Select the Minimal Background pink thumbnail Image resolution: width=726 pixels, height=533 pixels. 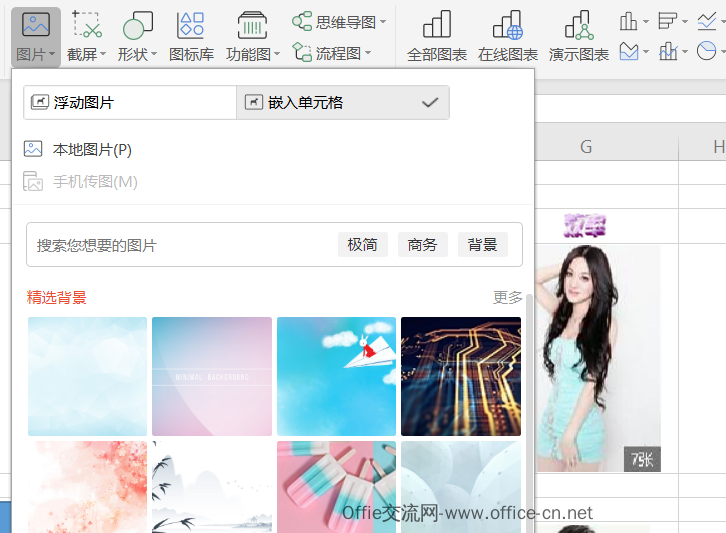212,376
